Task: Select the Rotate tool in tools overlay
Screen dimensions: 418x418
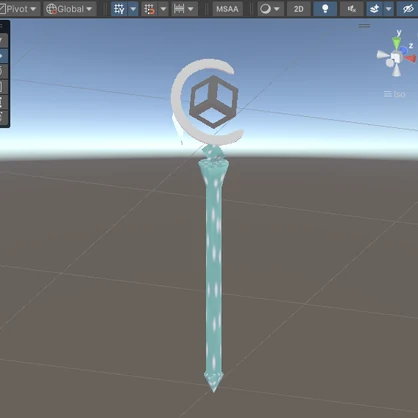Action: (x=2, y=71)
